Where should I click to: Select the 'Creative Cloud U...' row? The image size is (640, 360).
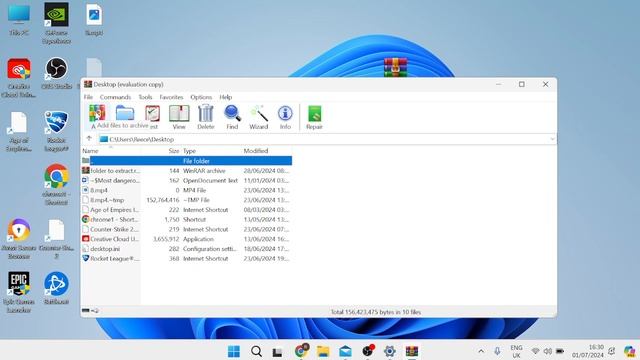[x=187, y=239]
